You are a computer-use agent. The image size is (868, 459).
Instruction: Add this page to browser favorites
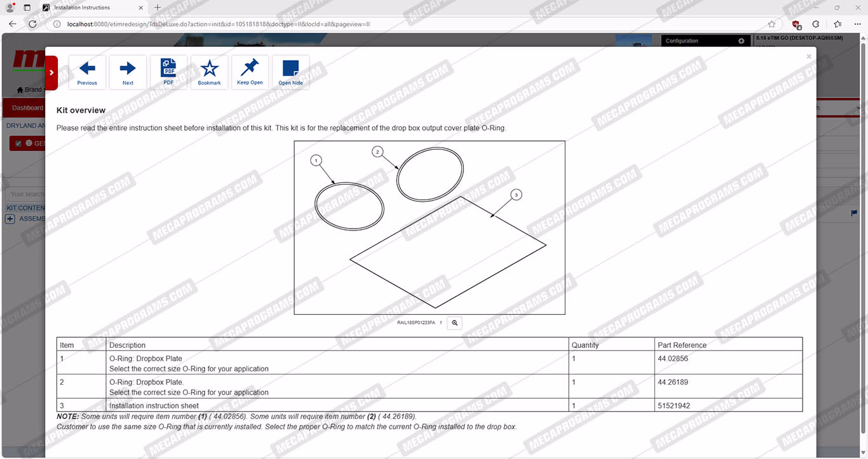click(x=771, y=24)
